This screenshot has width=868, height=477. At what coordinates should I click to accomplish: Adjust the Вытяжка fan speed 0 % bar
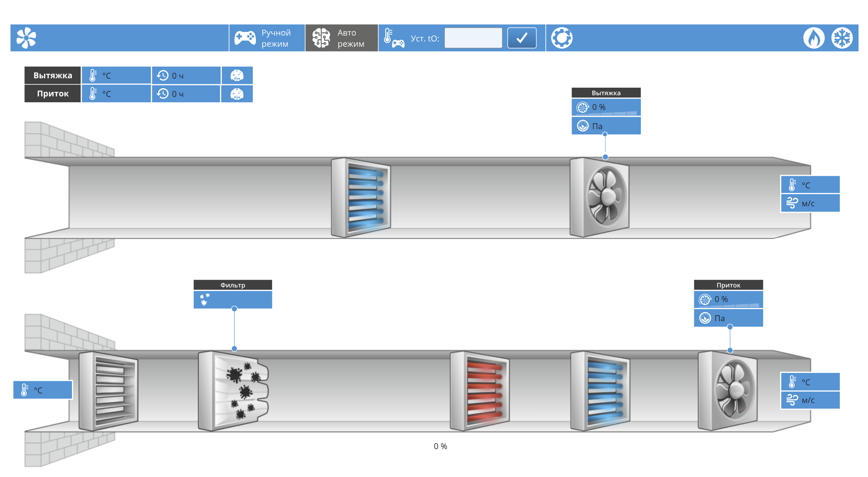pos(606,107)
